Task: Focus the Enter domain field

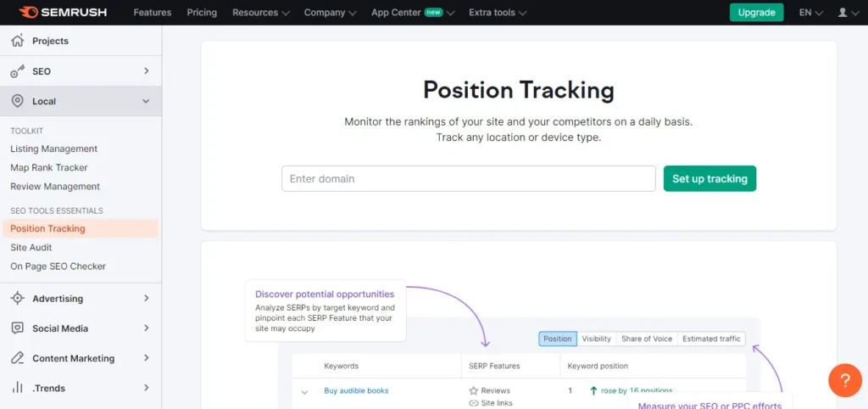Action: click(x=468, y=178)
